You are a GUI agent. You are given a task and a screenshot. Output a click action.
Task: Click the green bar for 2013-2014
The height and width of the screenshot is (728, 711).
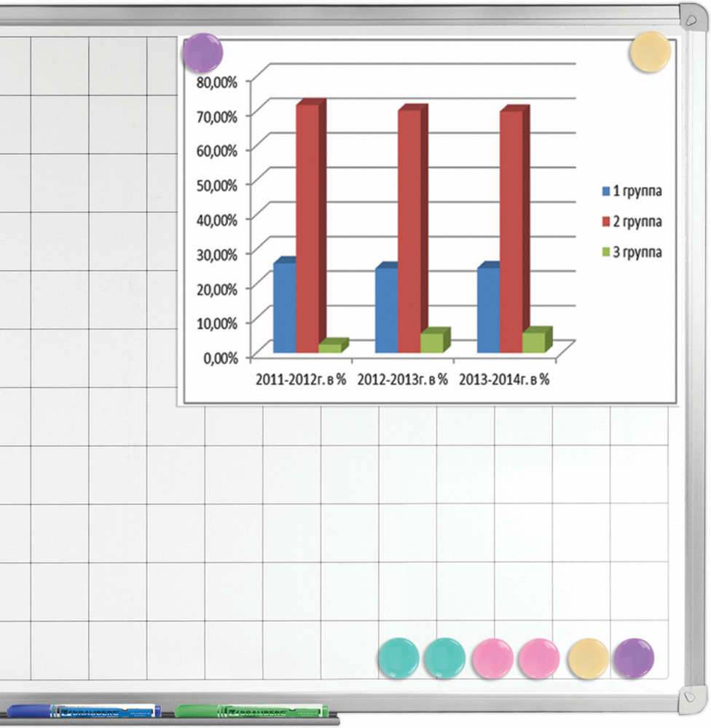(x=533, y=342)
